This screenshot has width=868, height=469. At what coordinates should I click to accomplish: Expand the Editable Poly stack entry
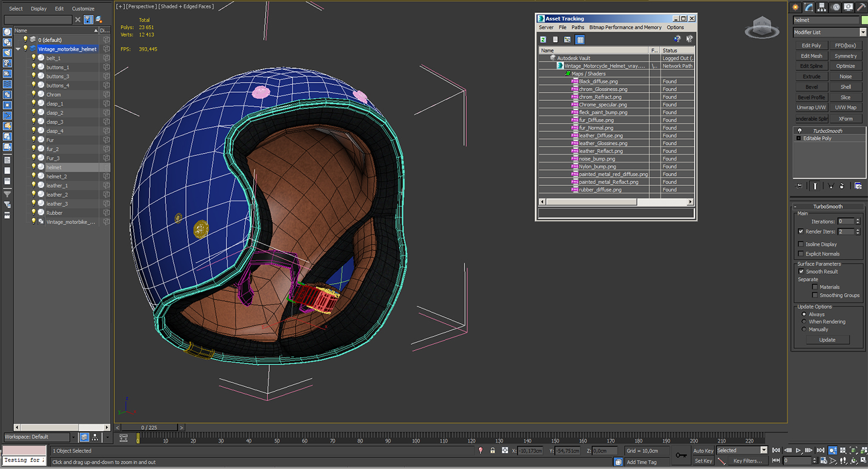[798, 138]
